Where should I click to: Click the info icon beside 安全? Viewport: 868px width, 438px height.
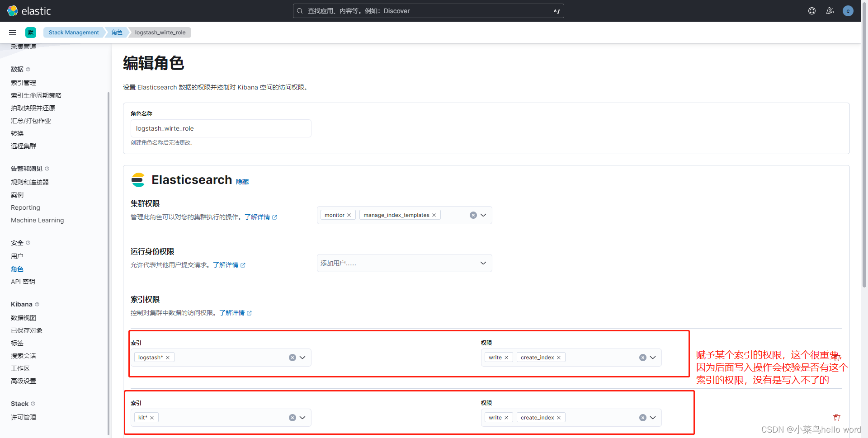click(x=28, y=243)
